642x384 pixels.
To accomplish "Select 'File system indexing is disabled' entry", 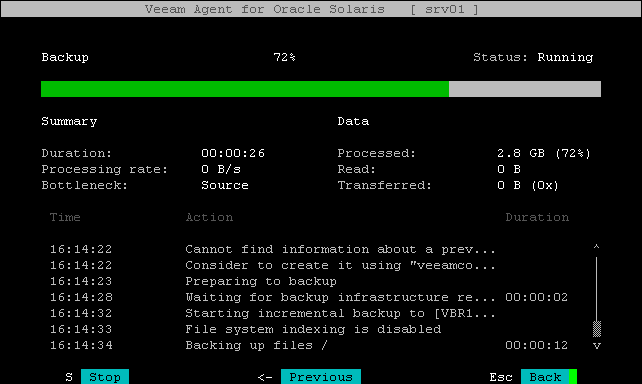I will coord(309,329).
